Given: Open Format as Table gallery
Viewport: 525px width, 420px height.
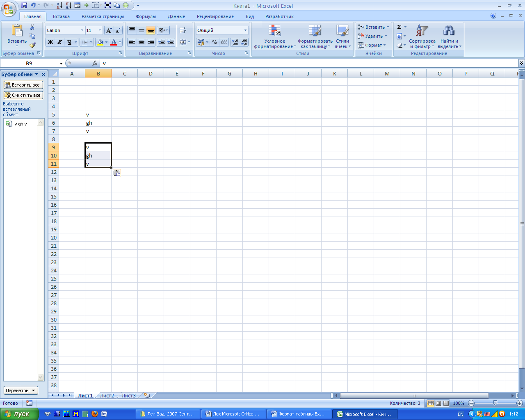Looking at the screenshot, I should (x=315, y=37).
